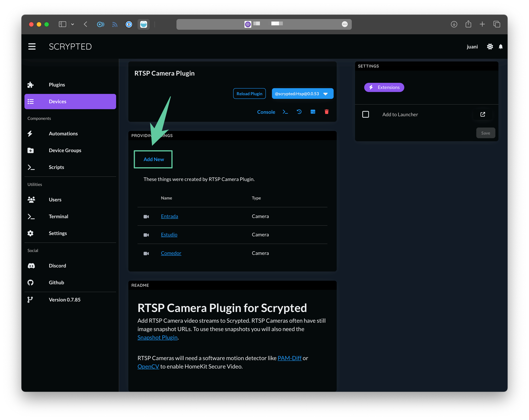Go to Automations in the sidebar
529x420 pixels.
63,134
